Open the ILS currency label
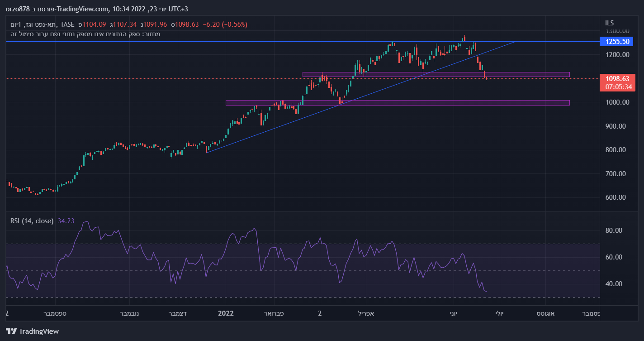The height and width of the screenshot is (341, 644). [x=610, y=23]
